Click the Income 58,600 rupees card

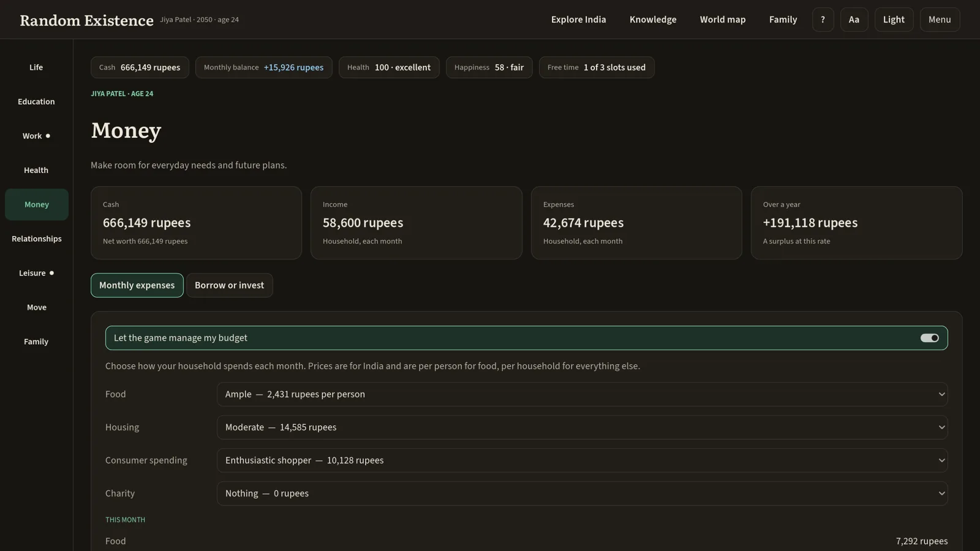click(417, 223)
